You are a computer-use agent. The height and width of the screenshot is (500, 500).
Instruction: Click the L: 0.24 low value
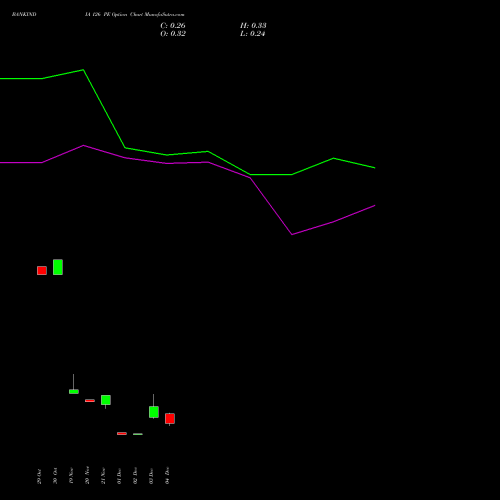pyautogui.click(x=253, y=34)
